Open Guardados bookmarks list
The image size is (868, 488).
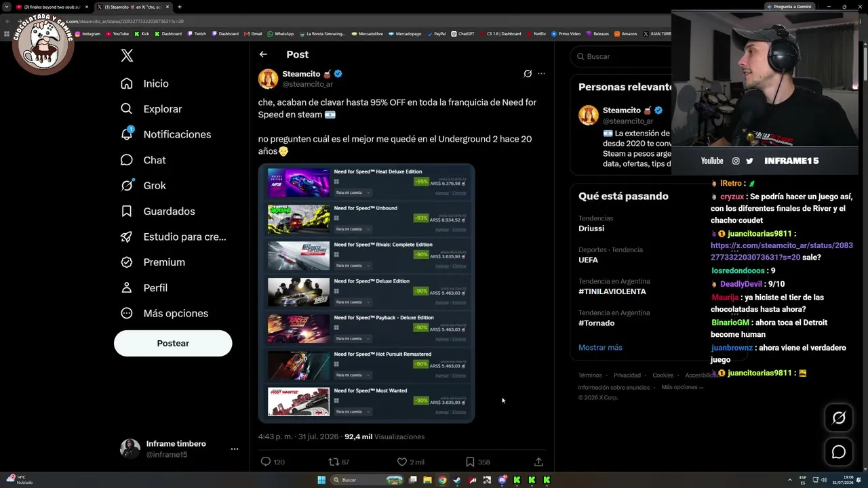point(157,211)
